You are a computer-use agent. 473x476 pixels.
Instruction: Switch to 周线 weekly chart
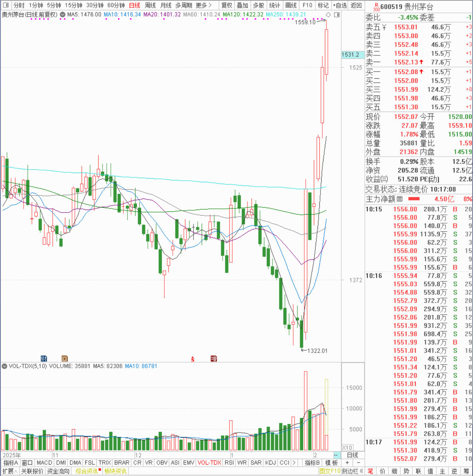click(x=150, y=5)
